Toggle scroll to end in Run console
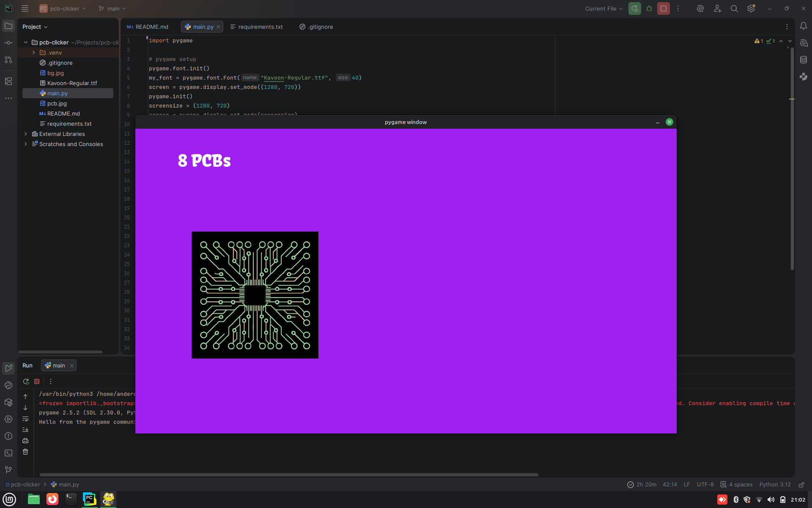 pos(25,430)
